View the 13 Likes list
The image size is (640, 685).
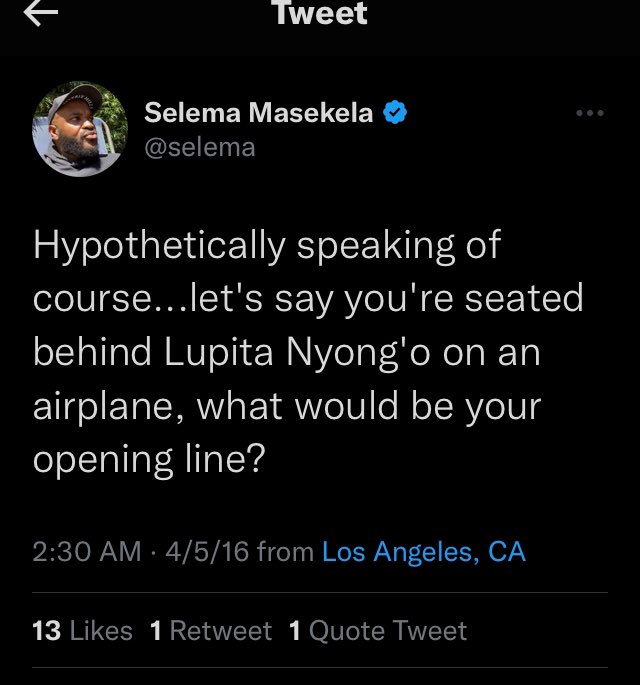[82, 630]
